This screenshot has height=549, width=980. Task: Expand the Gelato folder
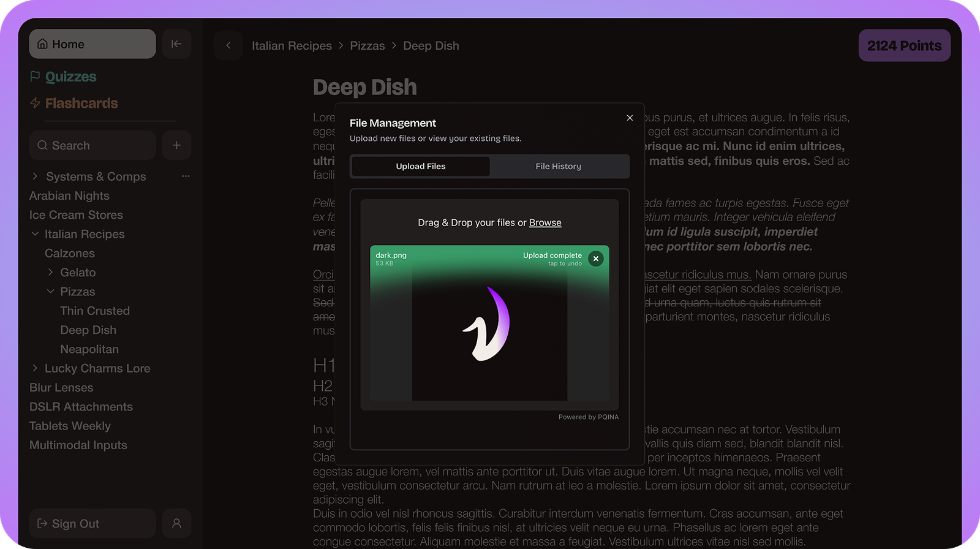pos(50,272)
